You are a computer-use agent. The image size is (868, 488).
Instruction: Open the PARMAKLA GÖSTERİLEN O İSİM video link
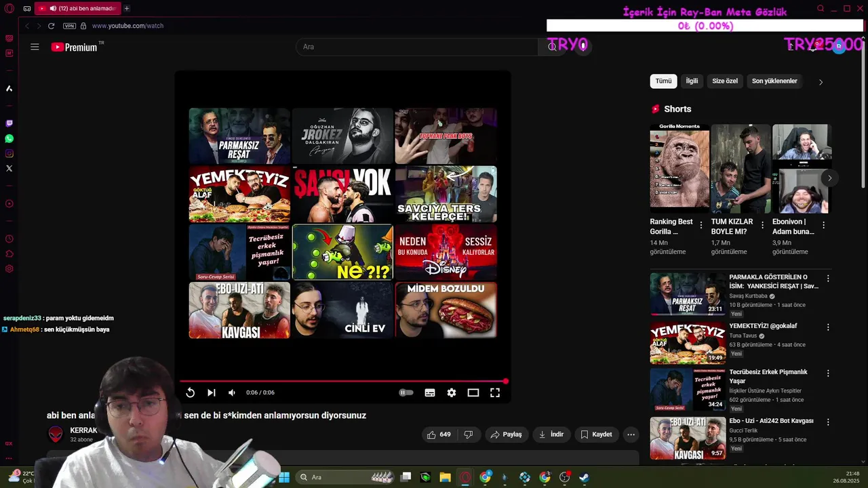click(774, 281)
